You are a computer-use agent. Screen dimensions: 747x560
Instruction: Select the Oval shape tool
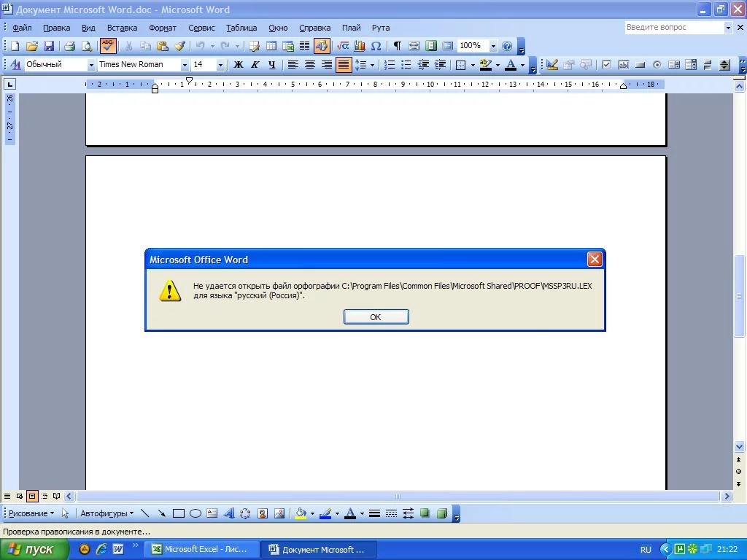196,513
